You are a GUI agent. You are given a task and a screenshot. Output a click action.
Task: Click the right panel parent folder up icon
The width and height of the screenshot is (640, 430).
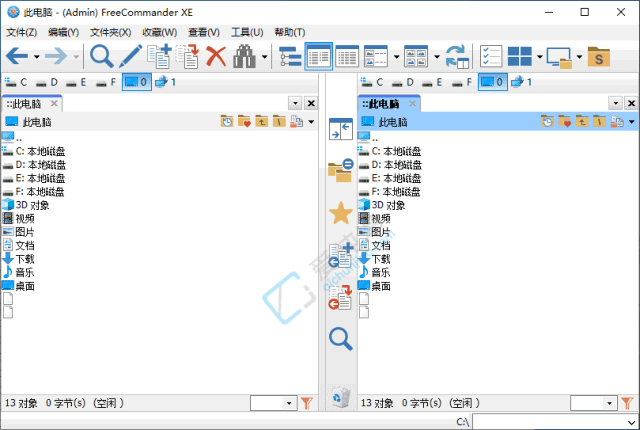point(582,121)
